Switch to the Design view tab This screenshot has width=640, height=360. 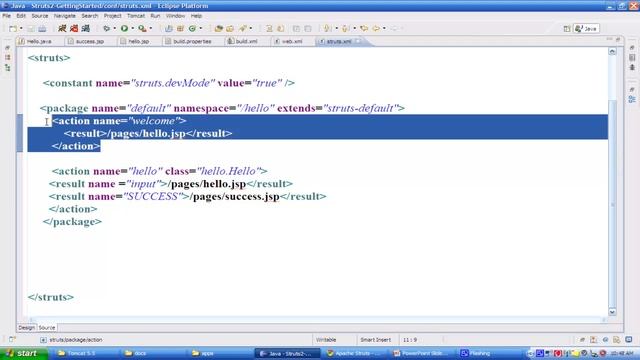(27, 328)
